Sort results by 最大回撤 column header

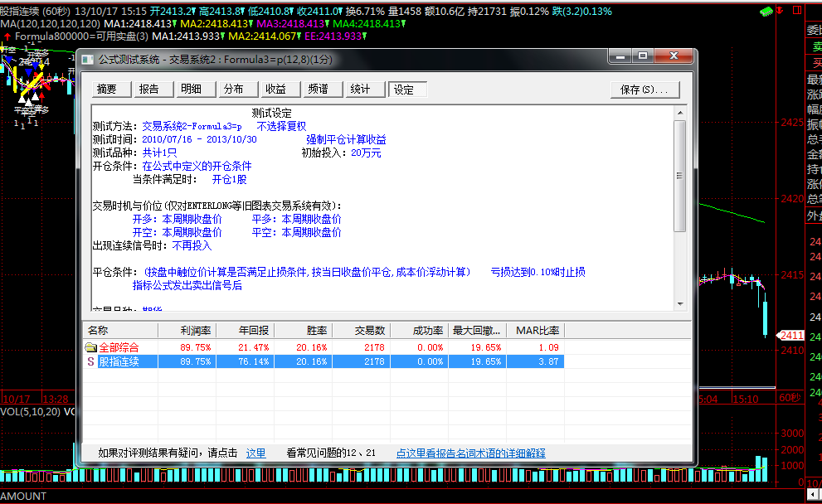pyautogui.click(x=475, y=330)
